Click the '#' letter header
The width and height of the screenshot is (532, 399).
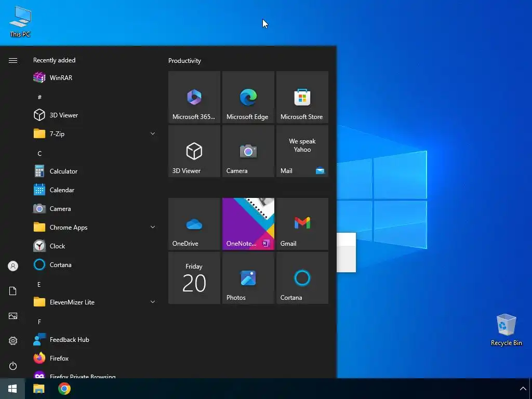click(39, 97)
